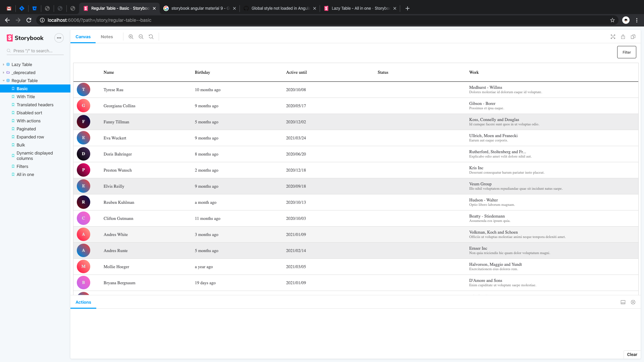
Task: Zoom in the canvas view
Action: pos(131,37)
